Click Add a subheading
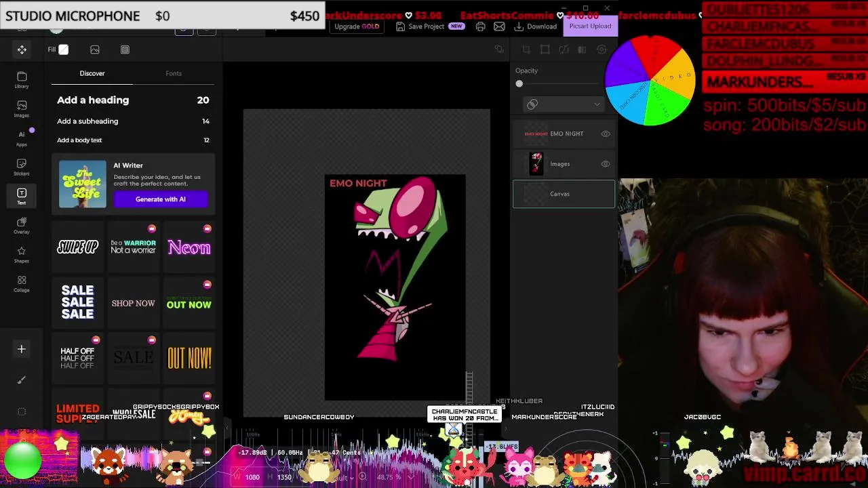Viewport: 868px width, 488px height. pyautogui.click(x=87, y=121)
